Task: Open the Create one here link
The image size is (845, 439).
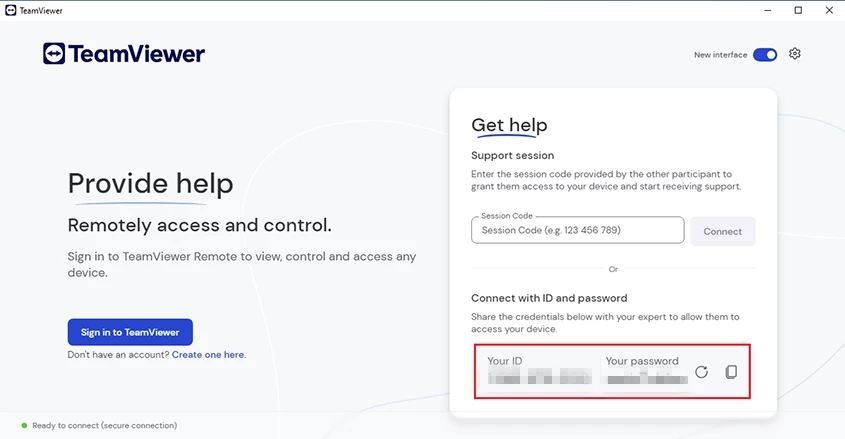Action: [209, 354]
